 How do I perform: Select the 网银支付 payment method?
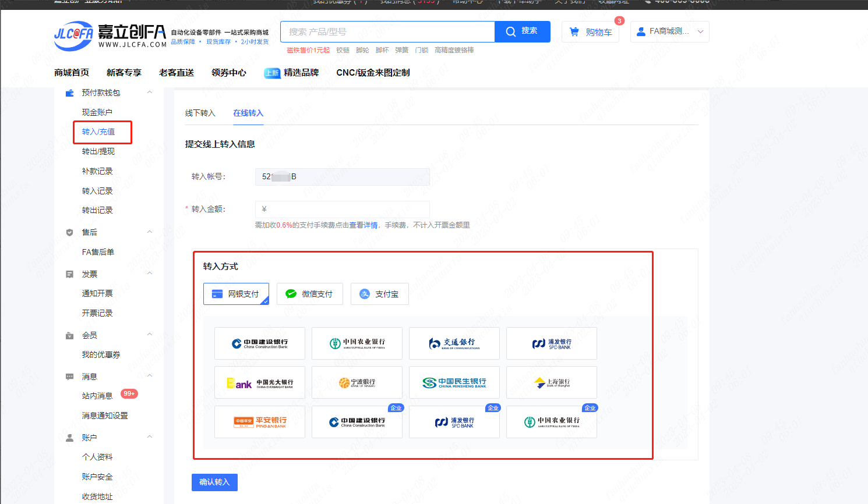point(236,294)
